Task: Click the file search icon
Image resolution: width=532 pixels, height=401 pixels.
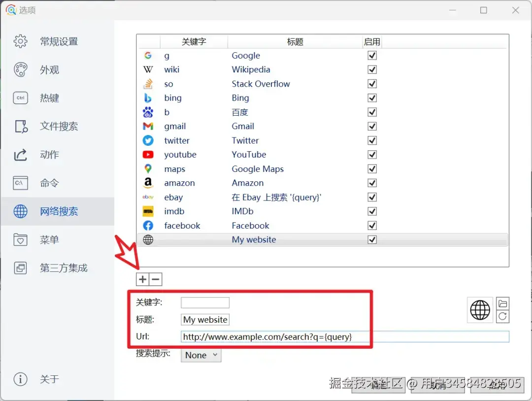Action: [x=21, y=126]
